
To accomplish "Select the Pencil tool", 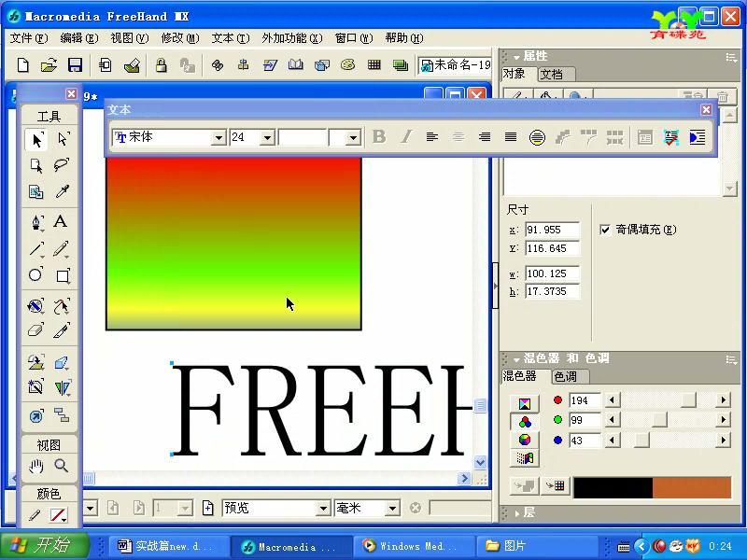I will pyautogui.click(x=62, y=249).
